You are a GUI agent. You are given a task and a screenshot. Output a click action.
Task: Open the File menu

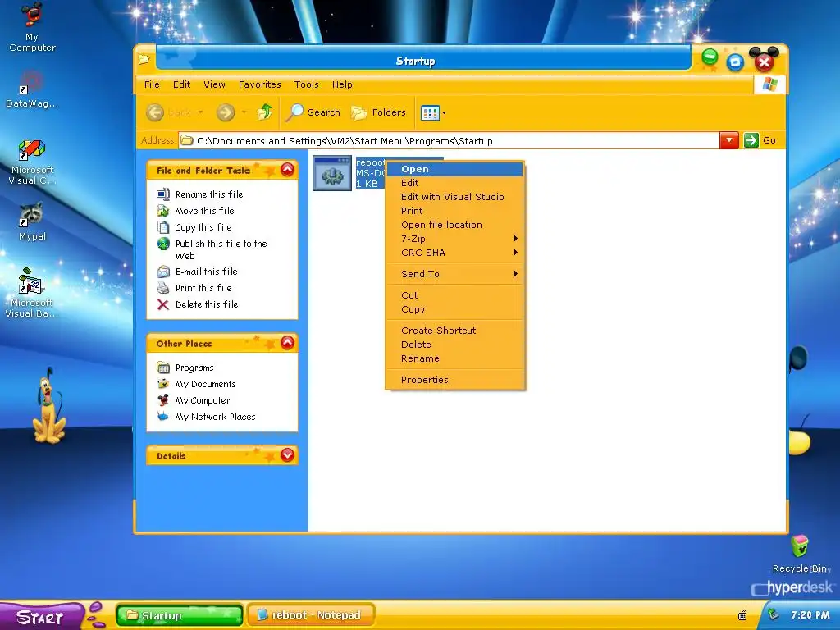tap(152, 84)
